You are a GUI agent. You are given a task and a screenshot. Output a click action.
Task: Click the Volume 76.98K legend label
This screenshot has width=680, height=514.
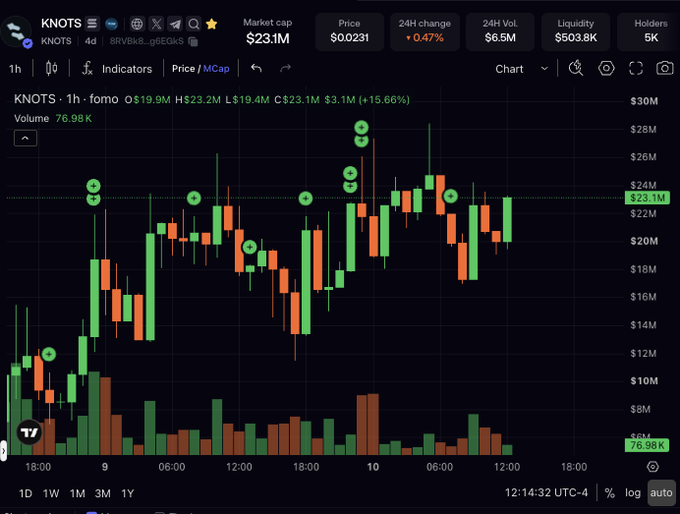point(52,118)
